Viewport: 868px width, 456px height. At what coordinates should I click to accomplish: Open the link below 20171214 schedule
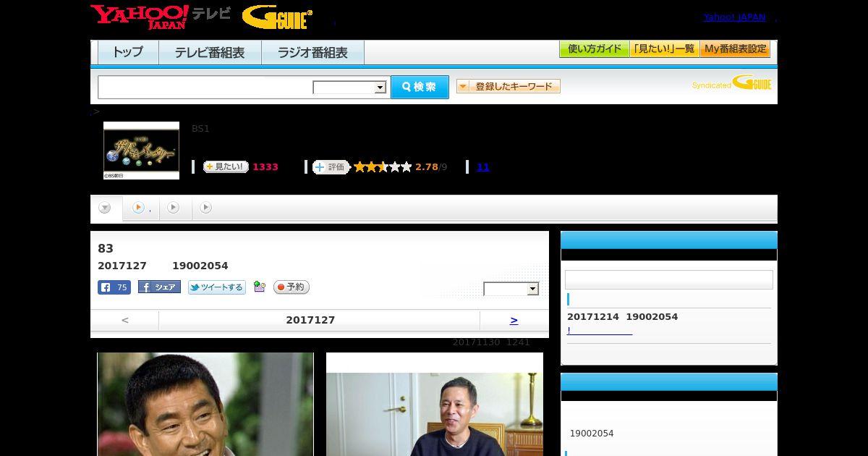pyautogui.click(x=600, y=331)
